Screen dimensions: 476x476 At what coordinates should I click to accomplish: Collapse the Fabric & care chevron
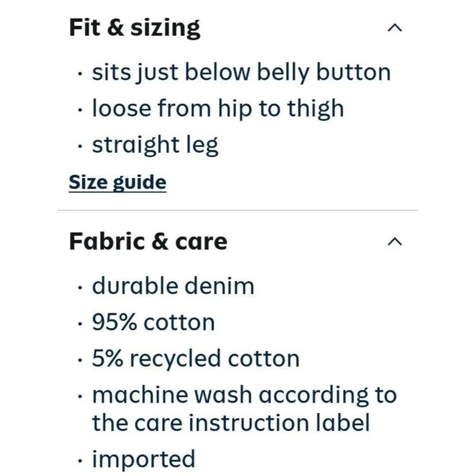[395, 242]
